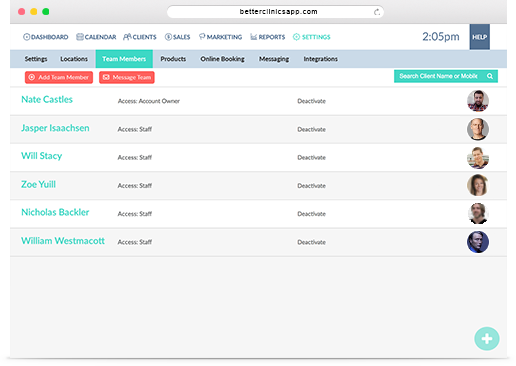Click the betterclinicsapp.com address bar
The width and height of the screenshot is (516, 366).
pyautogui.click(x=275, y=12)
